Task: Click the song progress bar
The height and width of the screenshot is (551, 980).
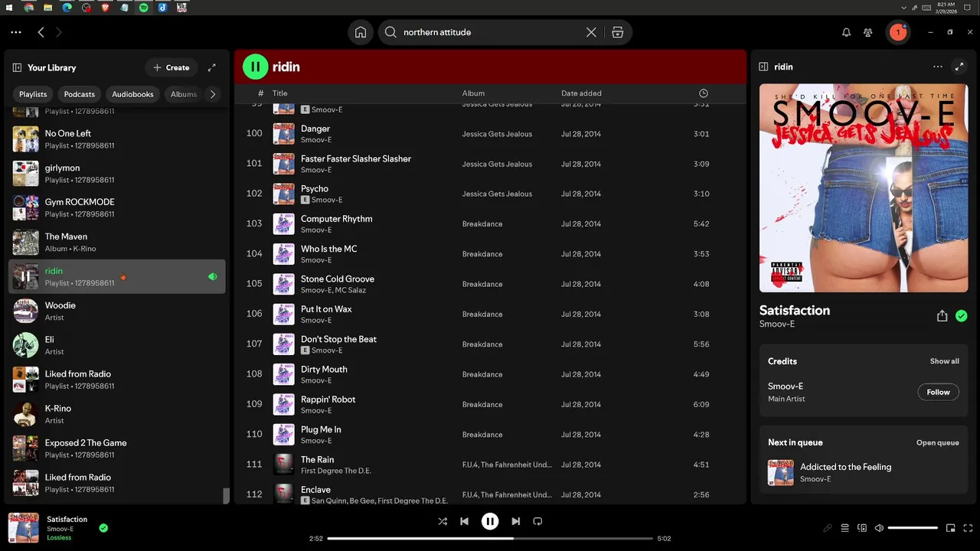Action: 490,539
